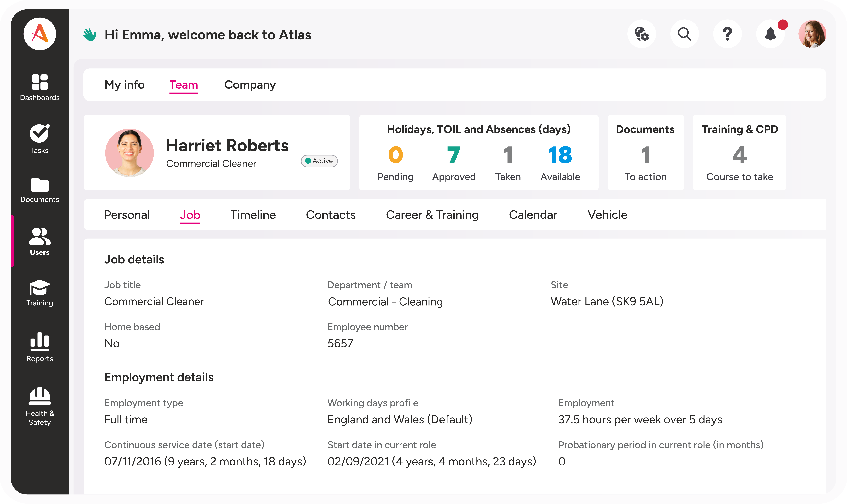
Task: Open Training from the sidebar
Action: click(x=40, y=293)
